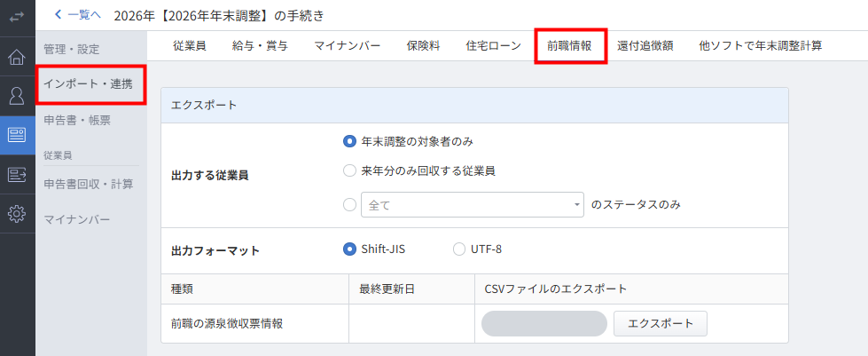Switch to the 給与・賞与 tab
868x356 pixels.
coord(260,46)
